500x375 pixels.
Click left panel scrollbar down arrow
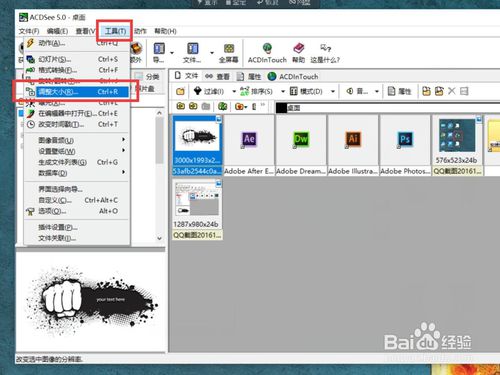pos(159,238)
